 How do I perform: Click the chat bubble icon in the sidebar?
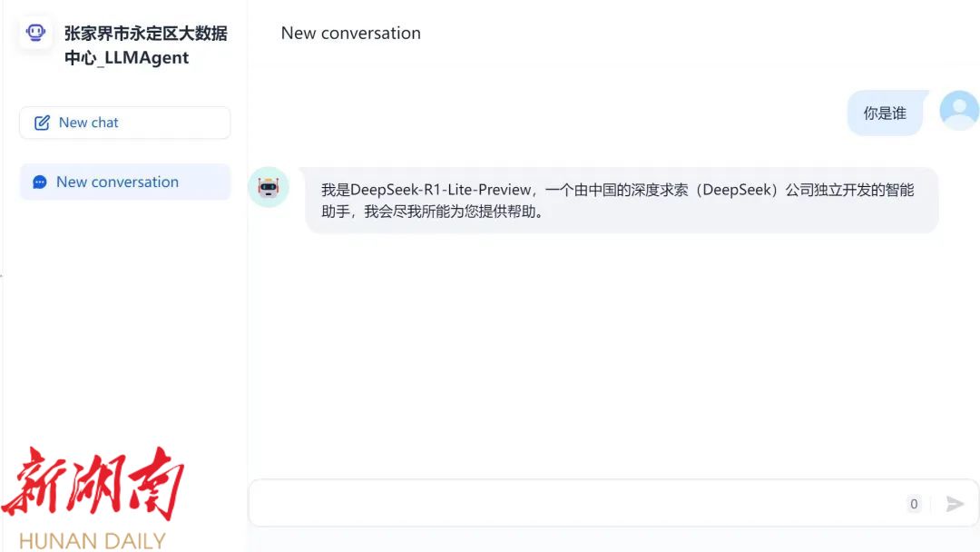pos(40,182)
